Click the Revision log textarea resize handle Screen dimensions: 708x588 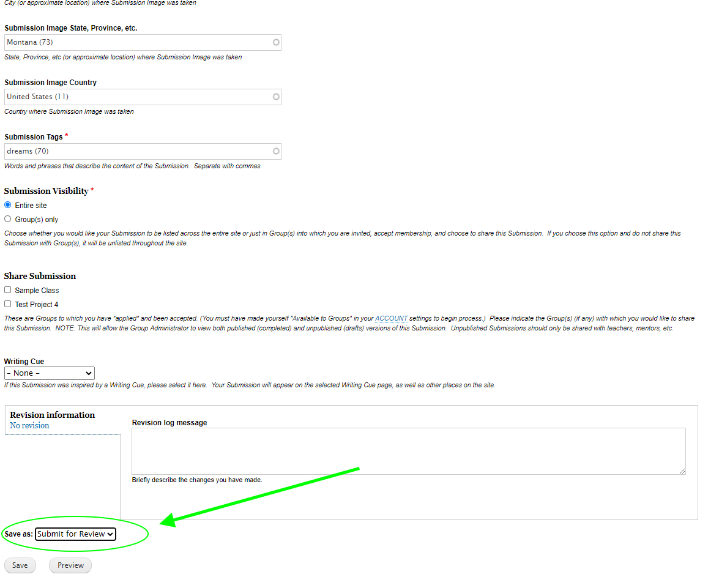(682, 471)
